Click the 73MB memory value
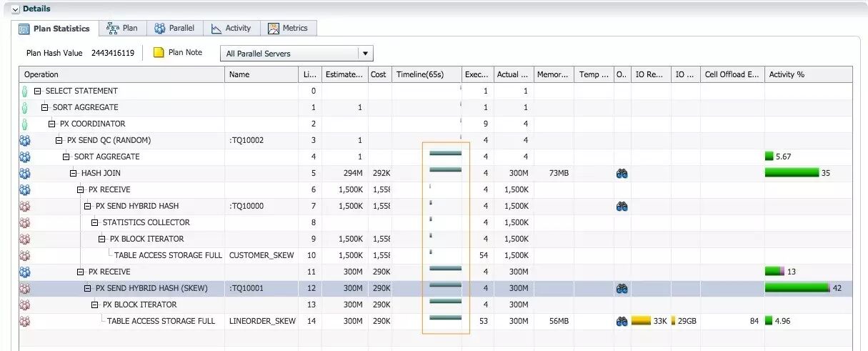Screen dimensions: 868x351 [558, 173]
